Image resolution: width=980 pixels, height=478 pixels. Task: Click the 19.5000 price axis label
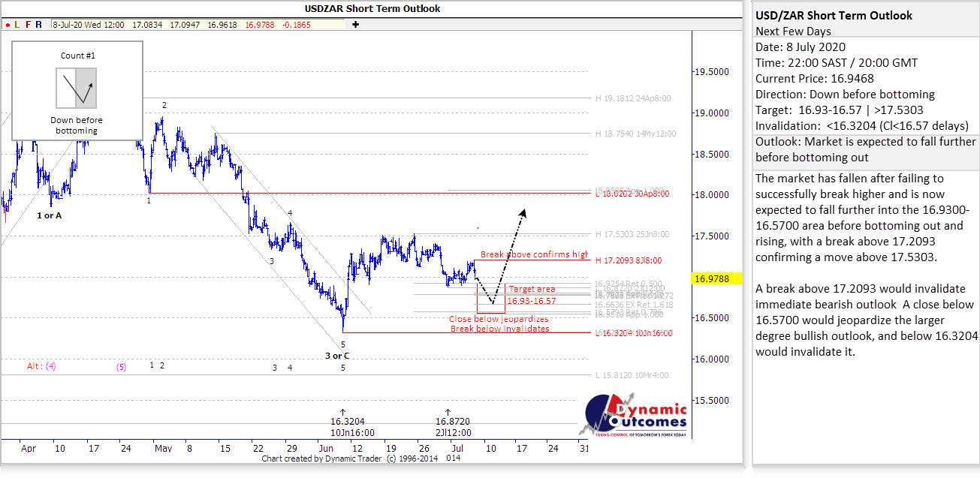710,72
